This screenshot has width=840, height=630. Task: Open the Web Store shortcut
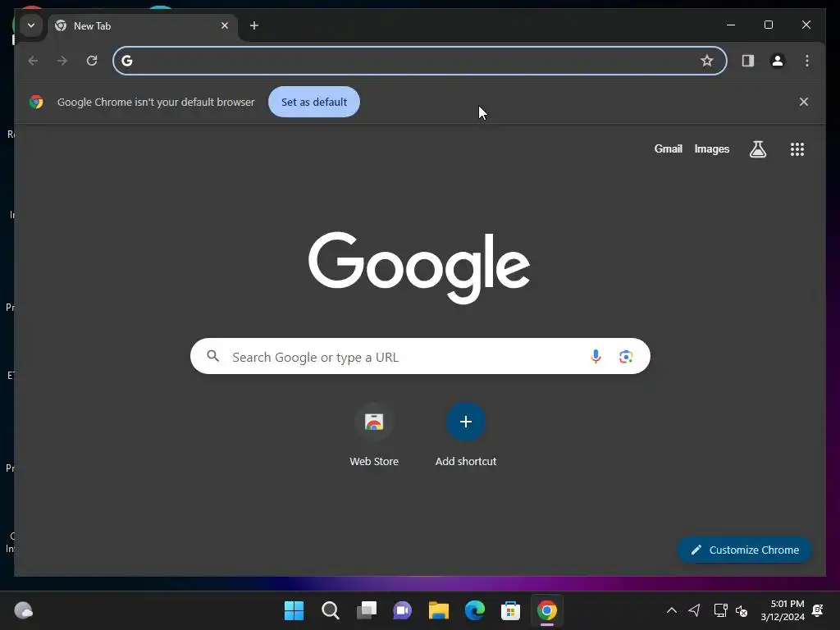point(374,436)
